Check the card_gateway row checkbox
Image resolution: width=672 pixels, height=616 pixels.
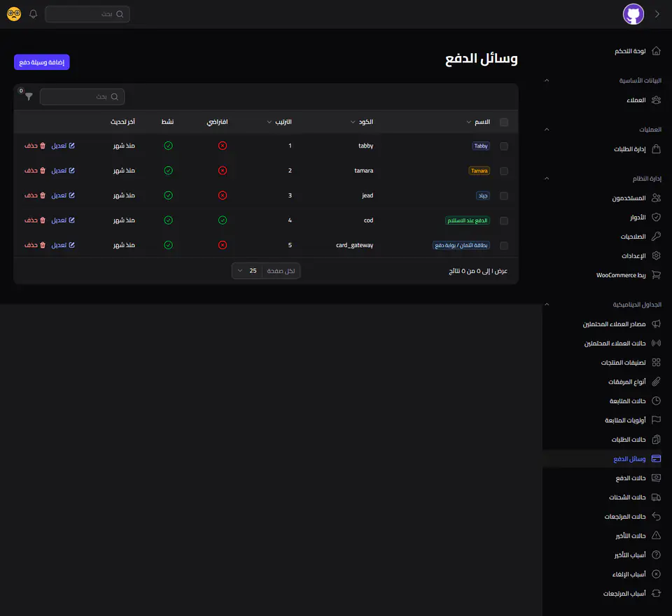pos(504,246)
